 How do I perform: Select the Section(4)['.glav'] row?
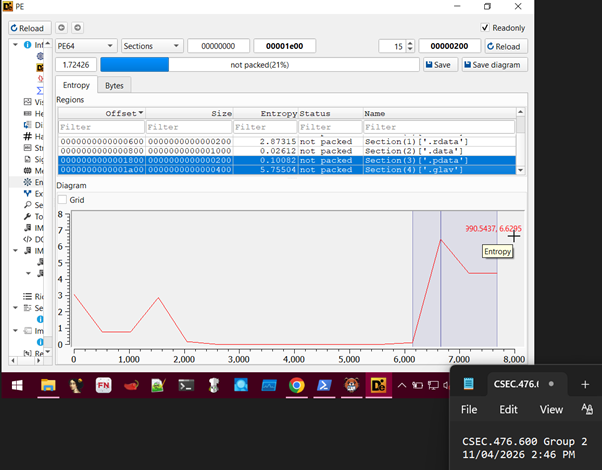(x=287, y=170)
